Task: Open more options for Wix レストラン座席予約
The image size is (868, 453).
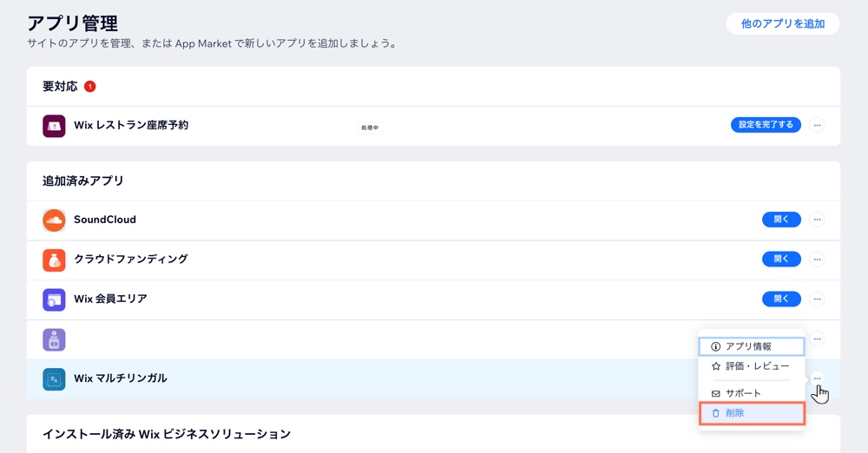Action: (817, 126)
